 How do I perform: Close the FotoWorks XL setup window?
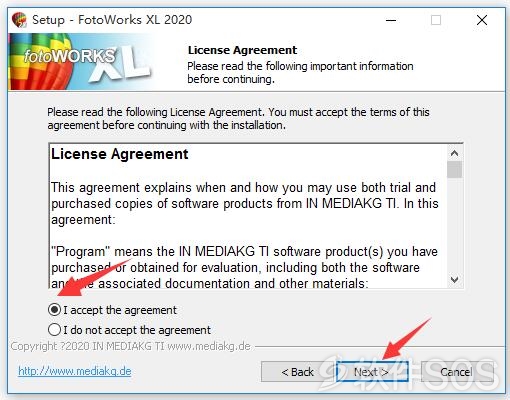click(482, 20)
